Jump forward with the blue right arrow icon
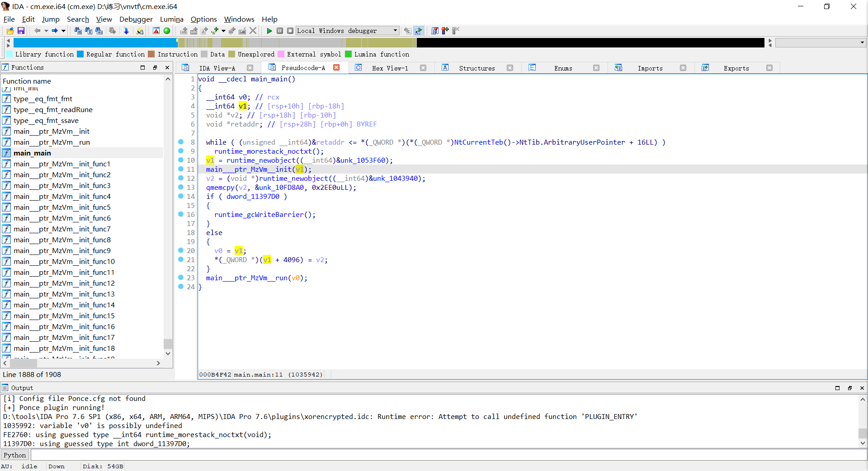The width and height of the screenshot is (868, 471). [x=55, y=31]
